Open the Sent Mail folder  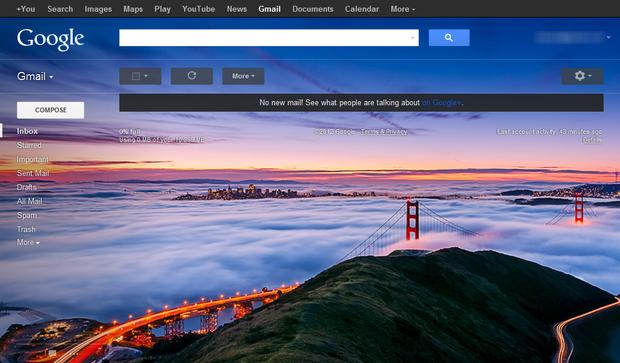click(x=33, y=173)
